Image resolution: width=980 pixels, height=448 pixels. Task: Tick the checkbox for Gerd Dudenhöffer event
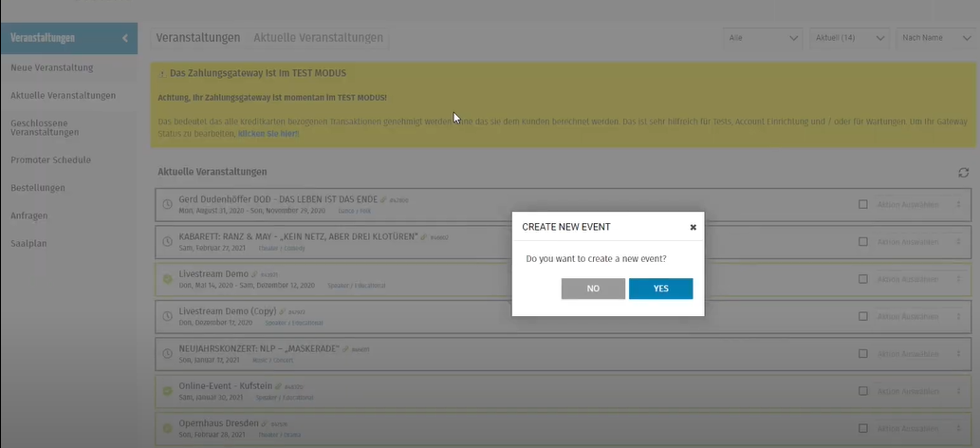(x=862, y=204)
